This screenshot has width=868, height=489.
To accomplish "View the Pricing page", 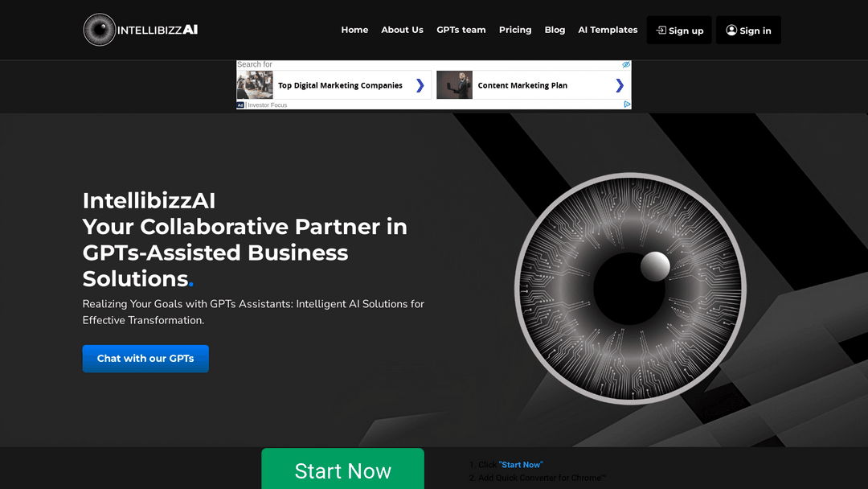I will 515,30.
